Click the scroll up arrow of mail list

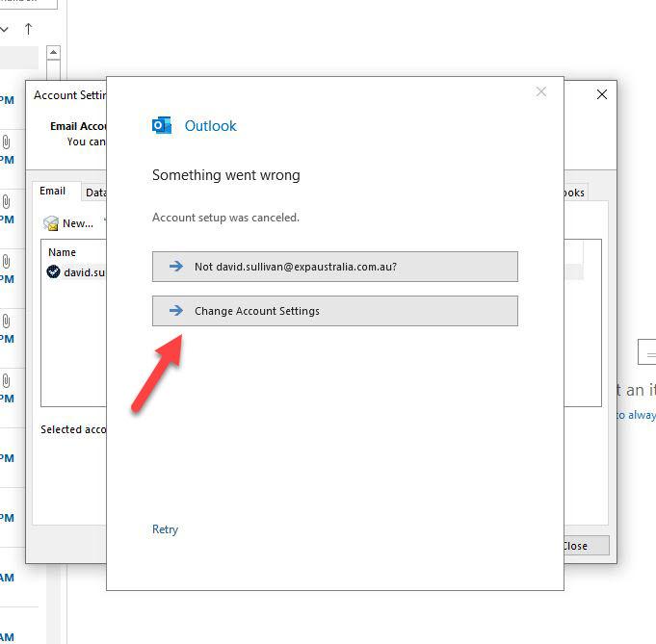point(53,53)
